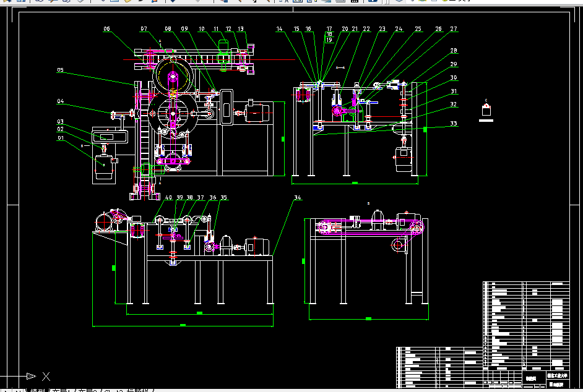Image resolution: width=583 pixels, height=392 pixels.
Task: Click part number label 37
Action: [201, 198]
